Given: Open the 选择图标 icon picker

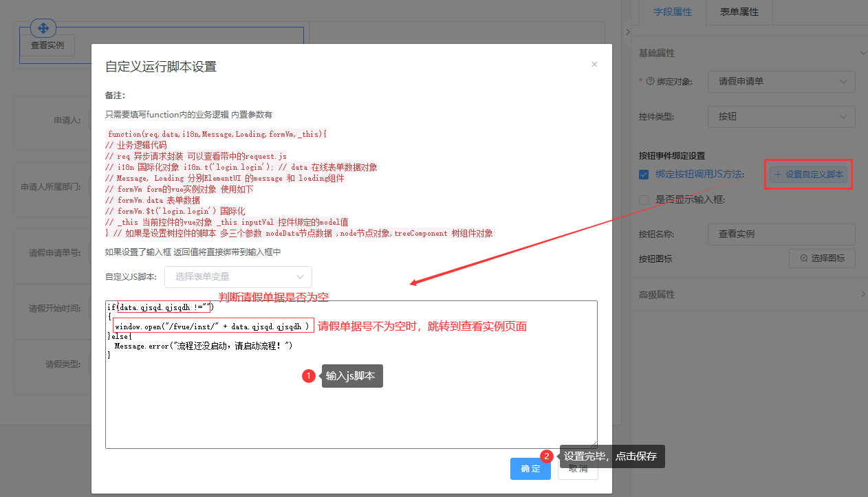Looking at the screenshot, I should 822,258.
